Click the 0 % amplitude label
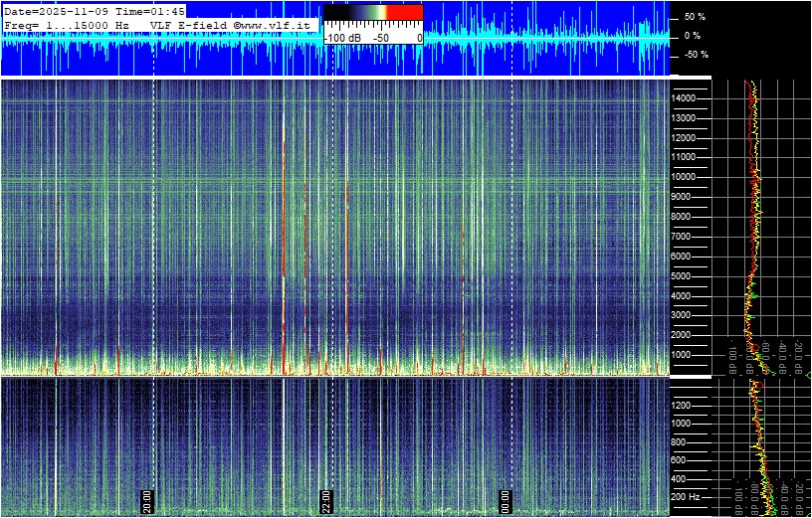The height and width of the screenshot is (518, 812). pos(694,36)
